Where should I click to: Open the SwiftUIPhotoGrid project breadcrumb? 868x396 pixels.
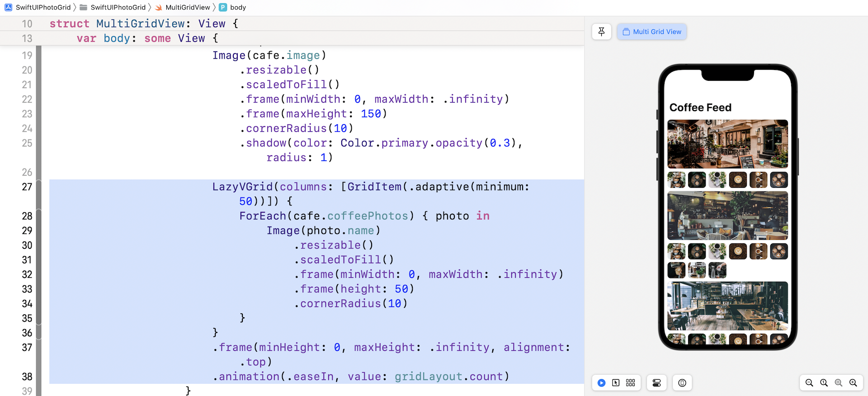coord(43,7)
